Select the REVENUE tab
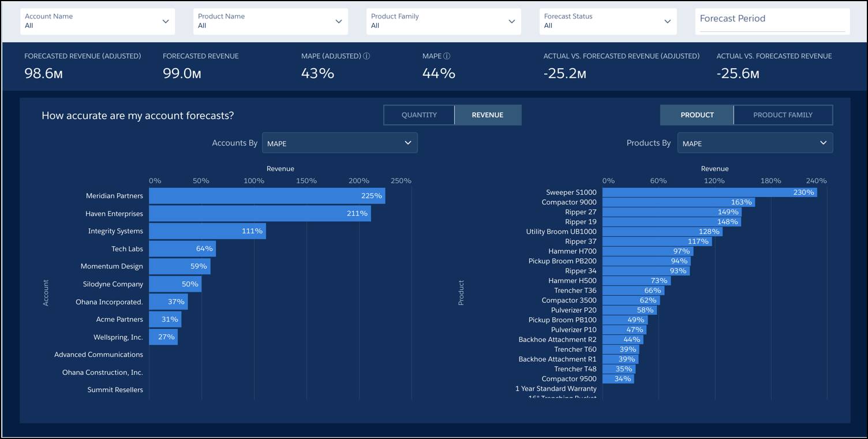The width and height of the screenshot is (868, 439). click(488, 114)
